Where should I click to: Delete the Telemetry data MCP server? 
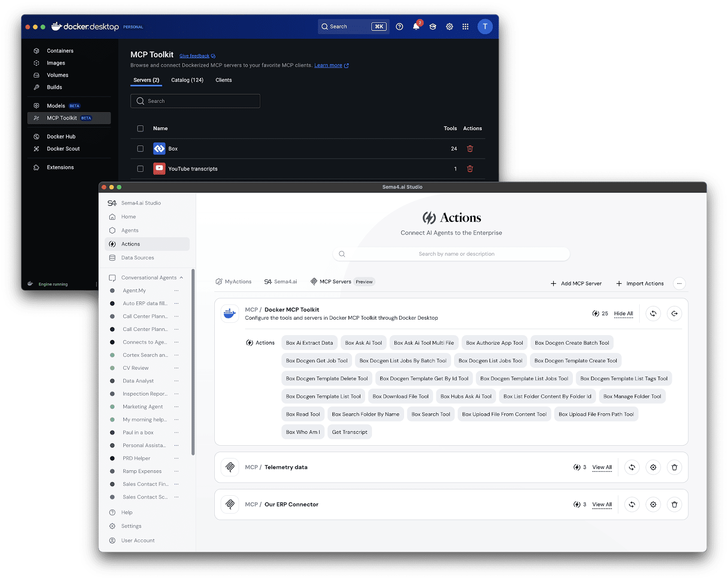(674, 467)
